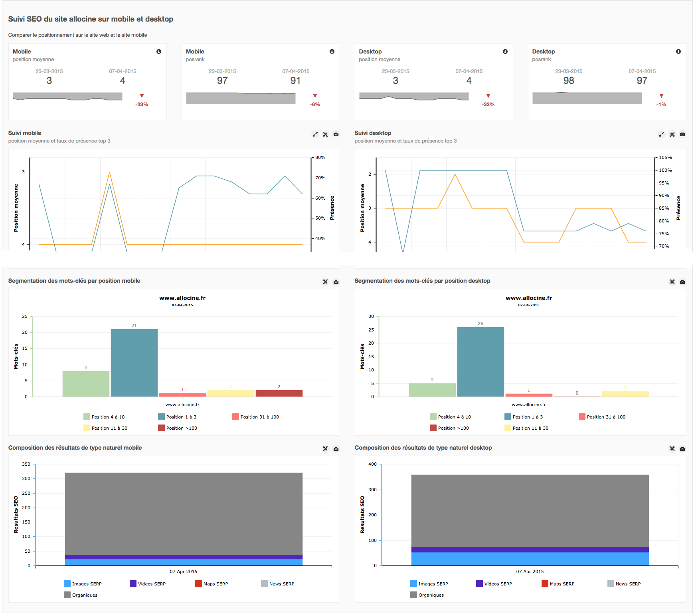This screenshot has width=700, height=613.
Task: Fullscreen the desktop keyword segmentation chart
Action: (672, 282)
